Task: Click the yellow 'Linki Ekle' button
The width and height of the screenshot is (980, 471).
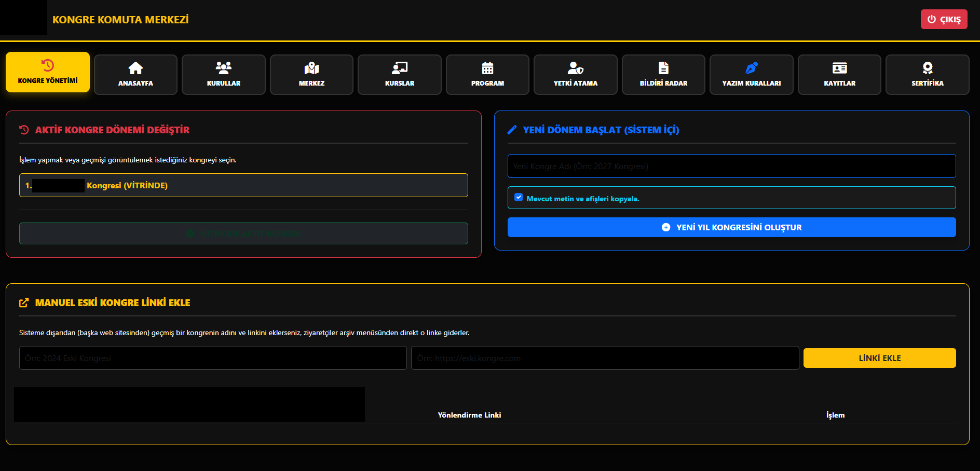Action: 879,358
